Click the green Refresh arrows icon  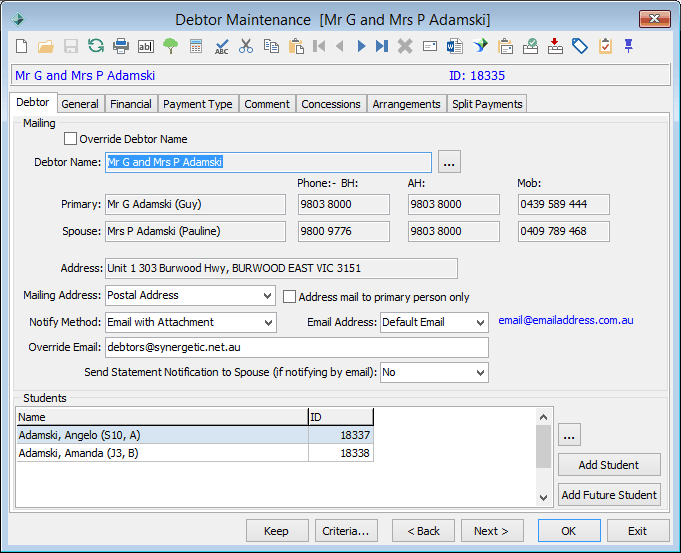[96, 46]
